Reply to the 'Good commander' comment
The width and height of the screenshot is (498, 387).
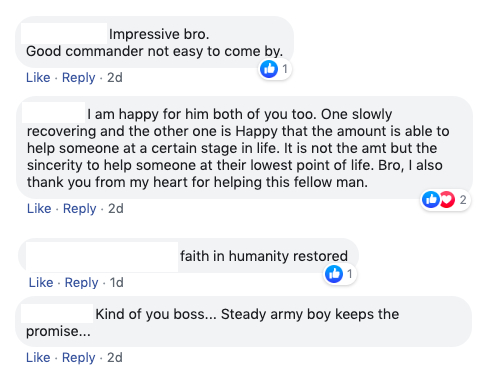(x=79, y=78)
